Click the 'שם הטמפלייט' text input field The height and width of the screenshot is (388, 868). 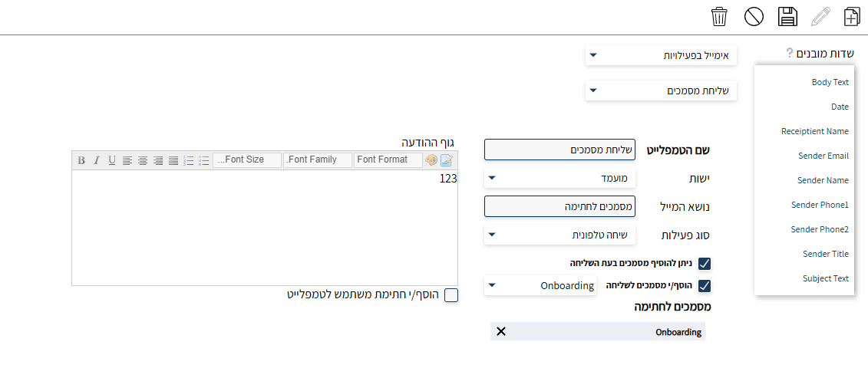559,150
